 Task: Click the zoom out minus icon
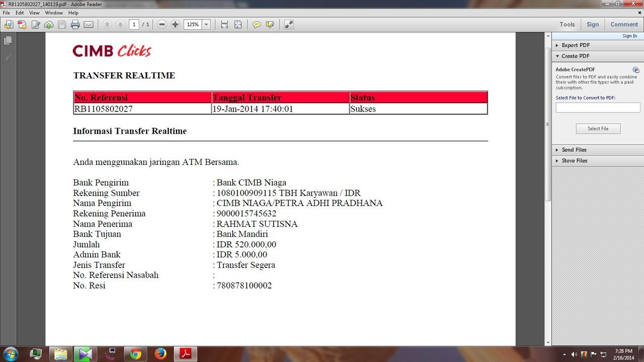(x=162, y=24)
